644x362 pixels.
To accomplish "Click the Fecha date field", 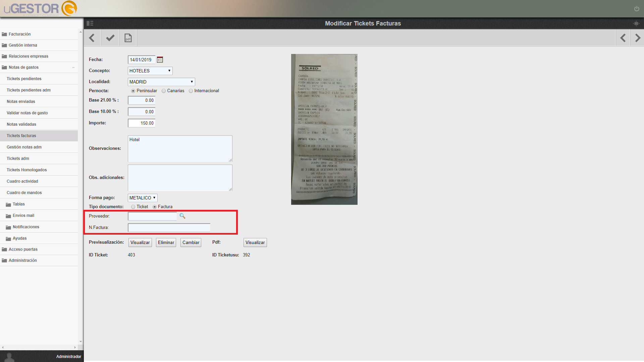I will click(142, 60).
